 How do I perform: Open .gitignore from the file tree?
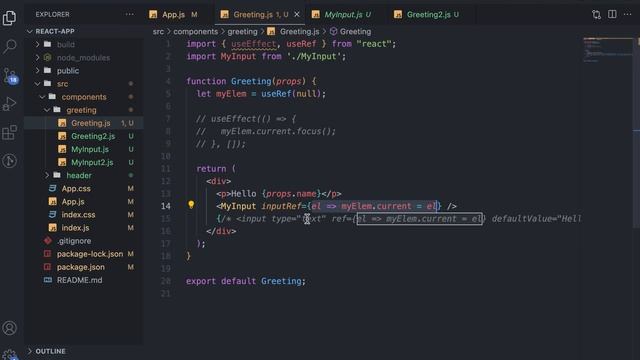tap(84, 241)
